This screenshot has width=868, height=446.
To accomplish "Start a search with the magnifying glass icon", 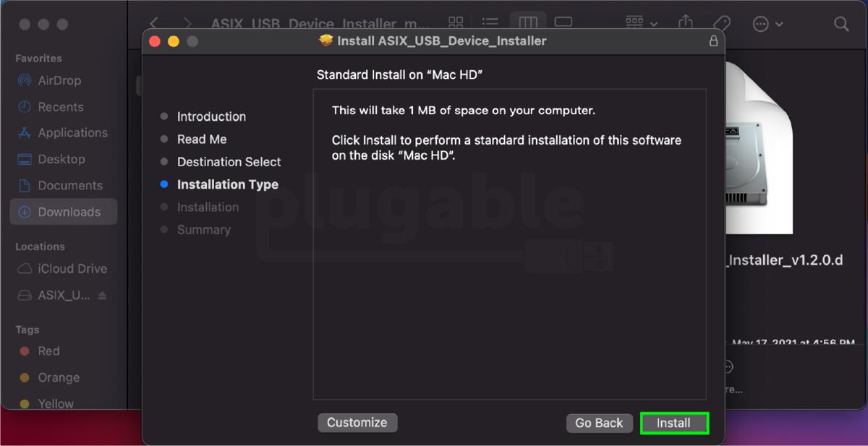I will [841, 24].
